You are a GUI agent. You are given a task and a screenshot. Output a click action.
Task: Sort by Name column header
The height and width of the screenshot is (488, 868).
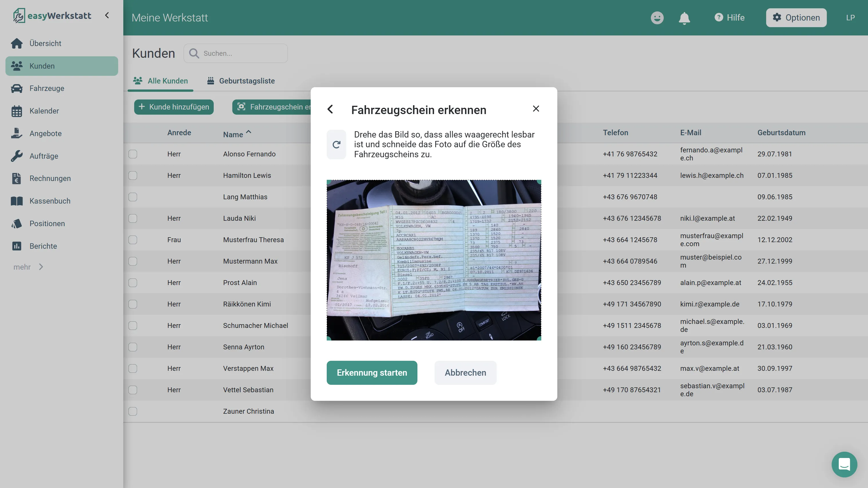(x=237, y=134)
